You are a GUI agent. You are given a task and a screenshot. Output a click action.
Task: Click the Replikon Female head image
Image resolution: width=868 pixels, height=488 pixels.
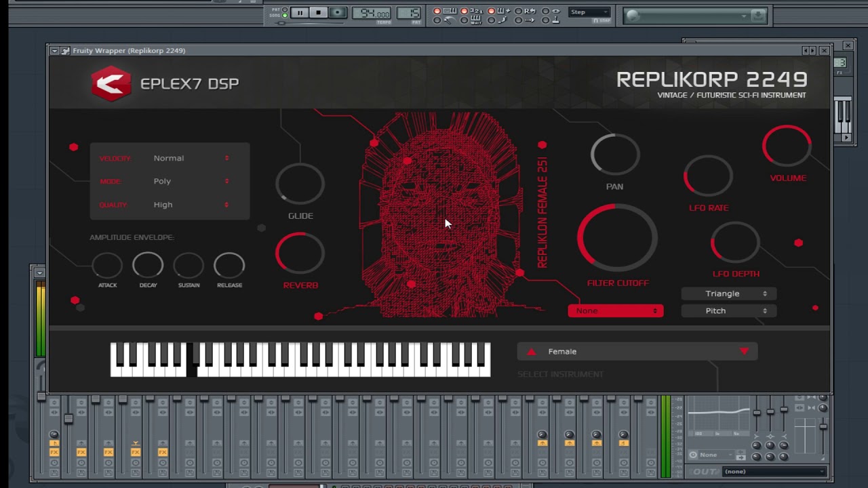441,216
